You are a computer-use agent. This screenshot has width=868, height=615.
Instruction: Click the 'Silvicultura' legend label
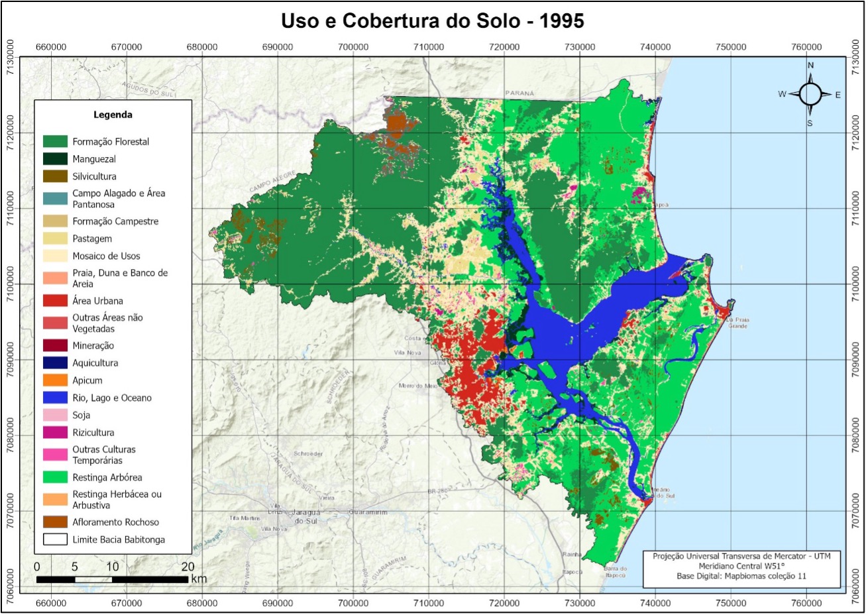(94, 176)
